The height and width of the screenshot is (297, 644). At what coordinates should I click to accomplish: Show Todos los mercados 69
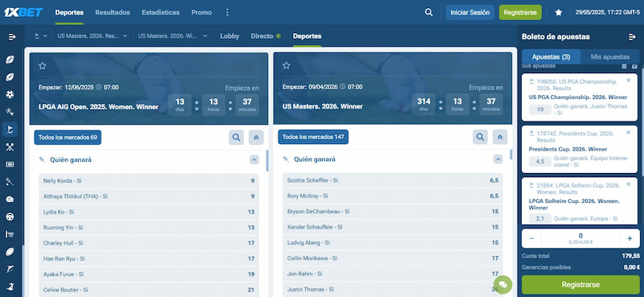pos(68,137)
